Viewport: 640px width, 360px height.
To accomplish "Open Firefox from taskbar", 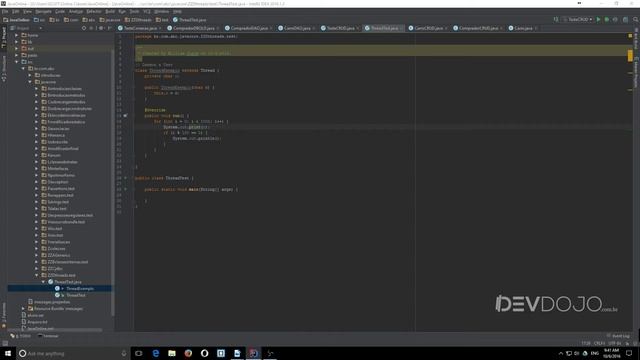I will click(x=188, y=353).
